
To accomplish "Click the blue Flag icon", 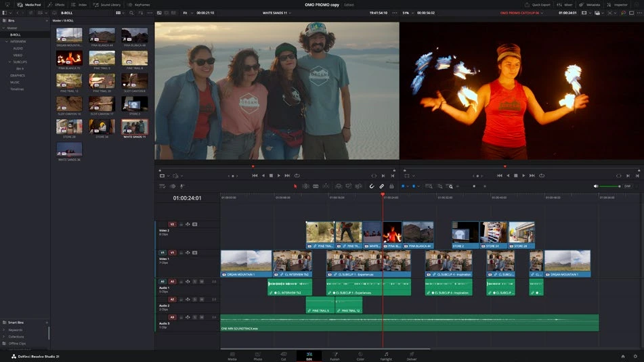I will (x=403, y=186).
